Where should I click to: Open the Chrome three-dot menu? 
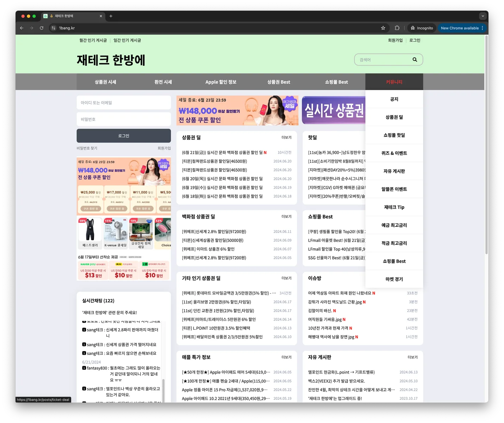point(483,28)
